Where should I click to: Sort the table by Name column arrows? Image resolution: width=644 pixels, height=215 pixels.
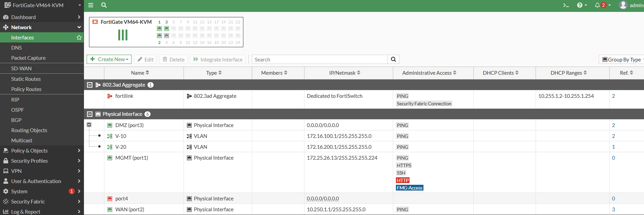(x=147, y=73)
